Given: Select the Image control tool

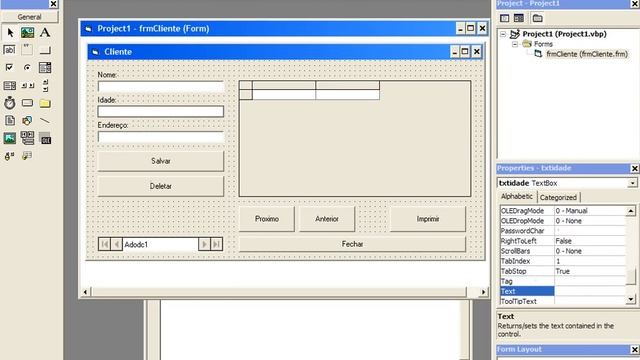Looking at the screenshot, I should 10,138.
